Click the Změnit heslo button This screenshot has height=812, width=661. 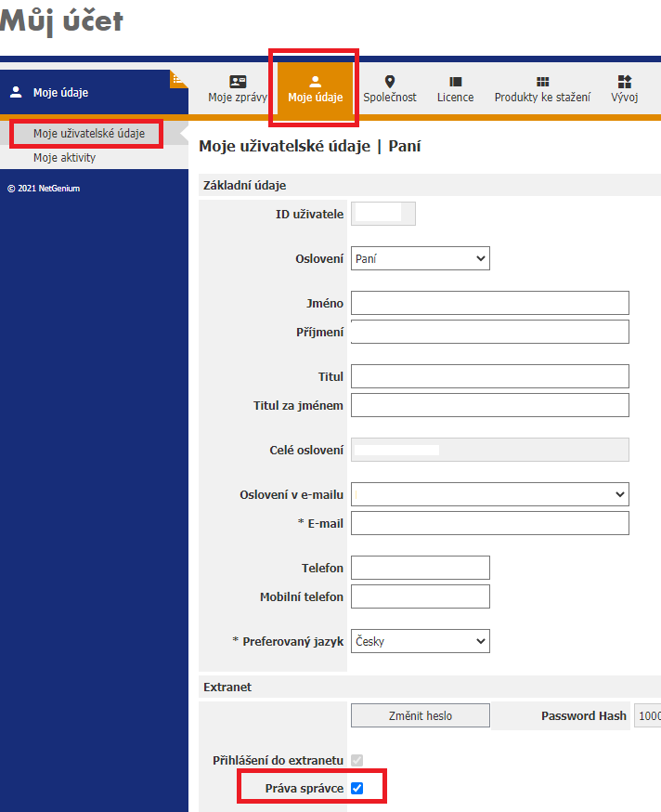pos(421,715)
